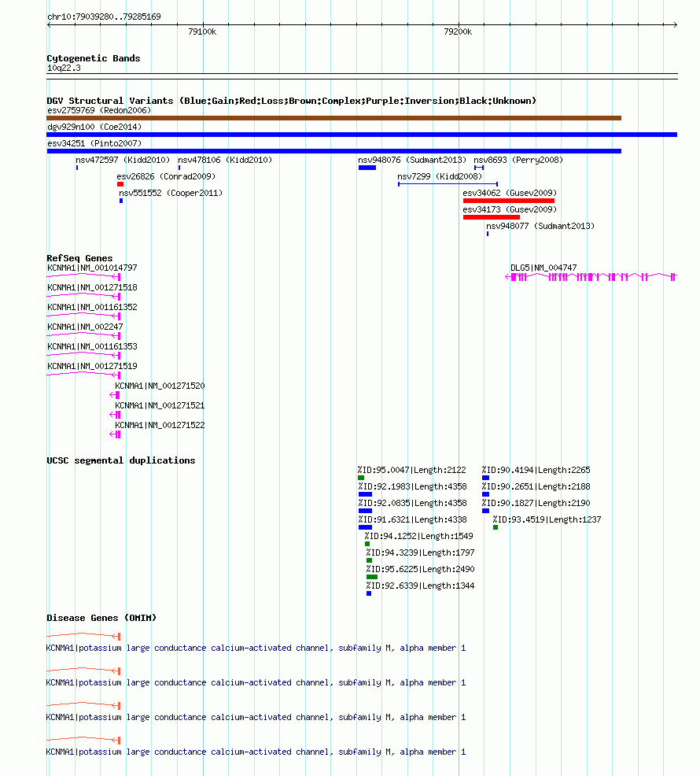700x776 pixels.
Task: Click the RefSeq Genes track title
Action: [79, 258]
